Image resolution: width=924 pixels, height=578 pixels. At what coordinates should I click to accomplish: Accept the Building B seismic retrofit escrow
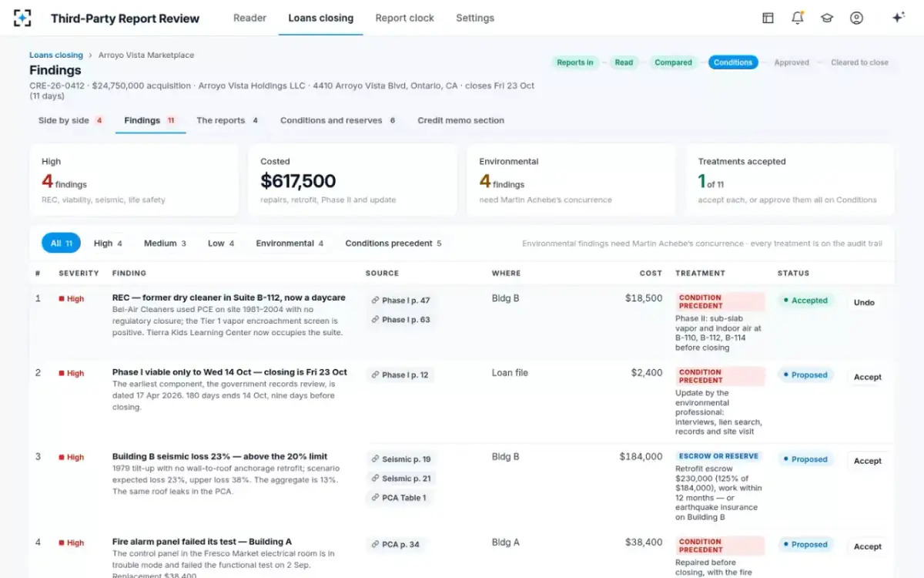click(x=868, y=461)
